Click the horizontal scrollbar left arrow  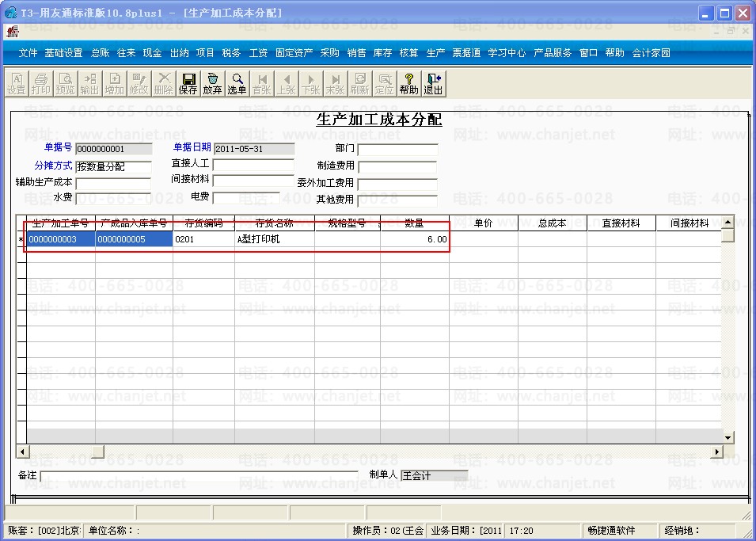pos(22,451)
